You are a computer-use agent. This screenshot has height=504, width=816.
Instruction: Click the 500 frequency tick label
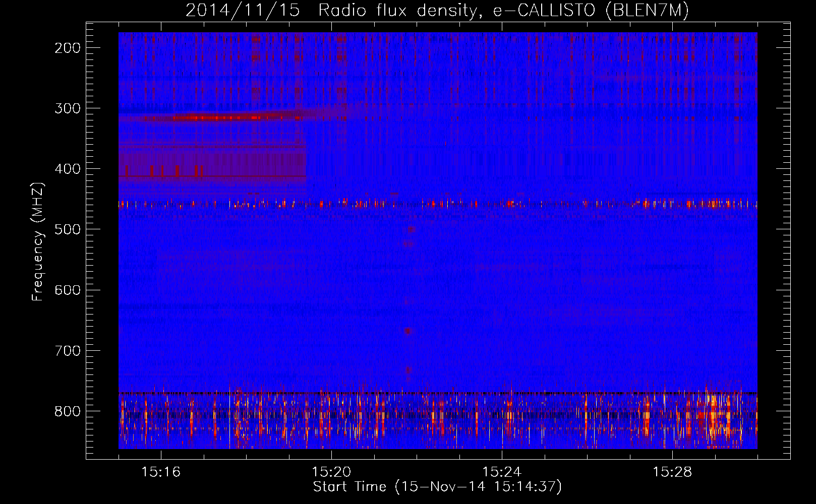pos(68,229)
